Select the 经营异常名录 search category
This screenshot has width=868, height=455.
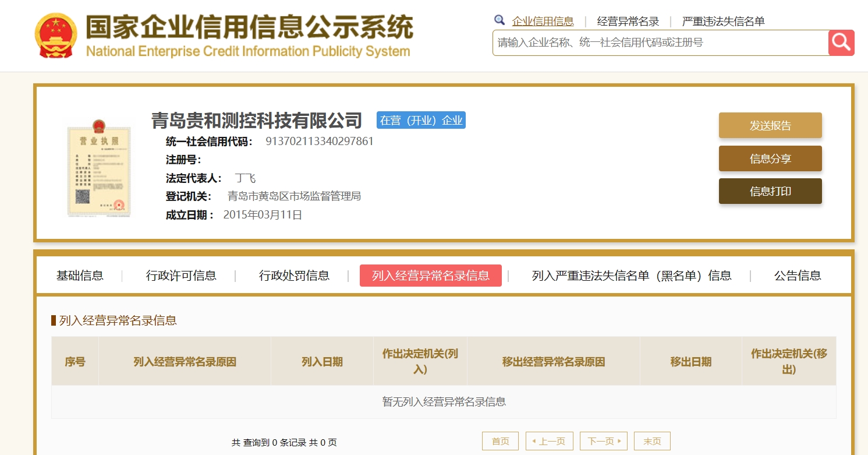tap(628, 22)
